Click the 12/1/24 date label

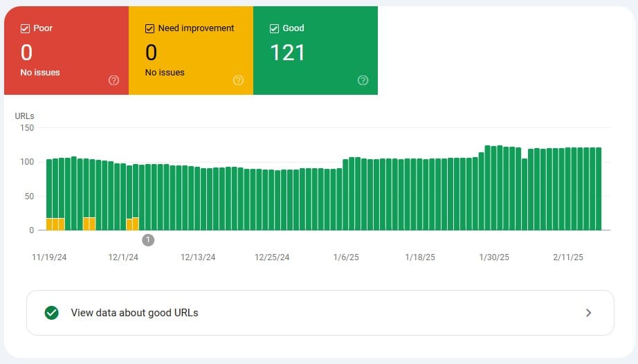click(x=123, y=257)
